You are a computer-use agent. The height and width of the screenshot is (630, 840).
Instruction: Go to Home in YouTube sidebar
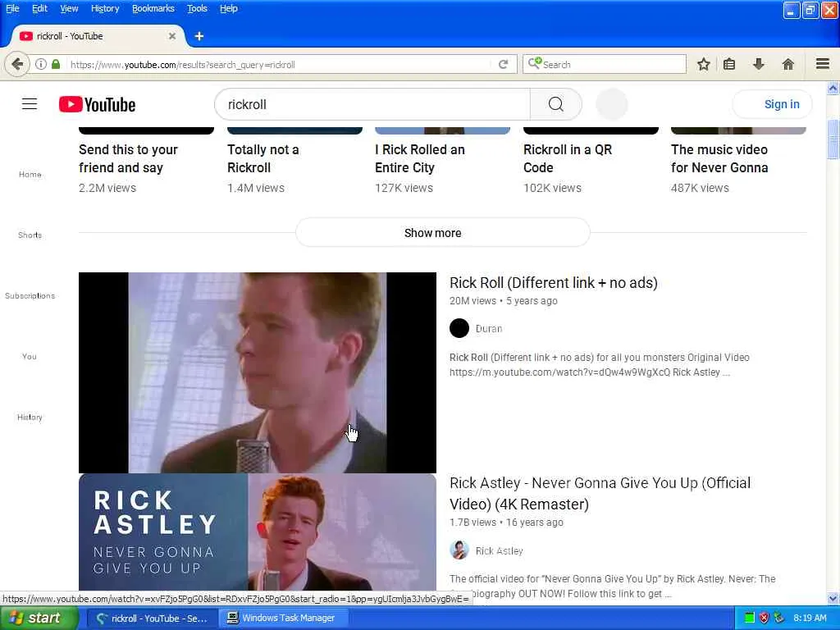pyautogui.click(x=30, y=174)
